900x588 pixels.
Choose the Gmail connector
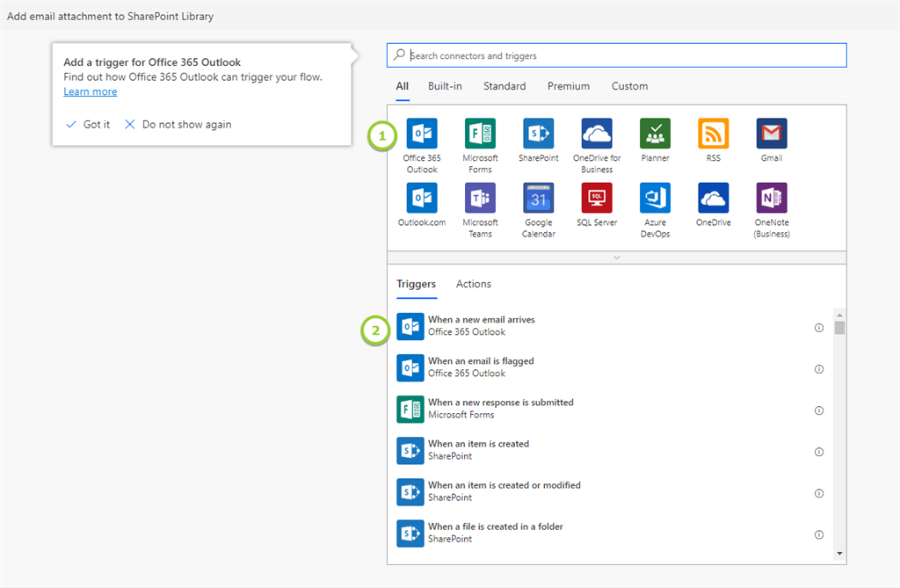(772, 134)
